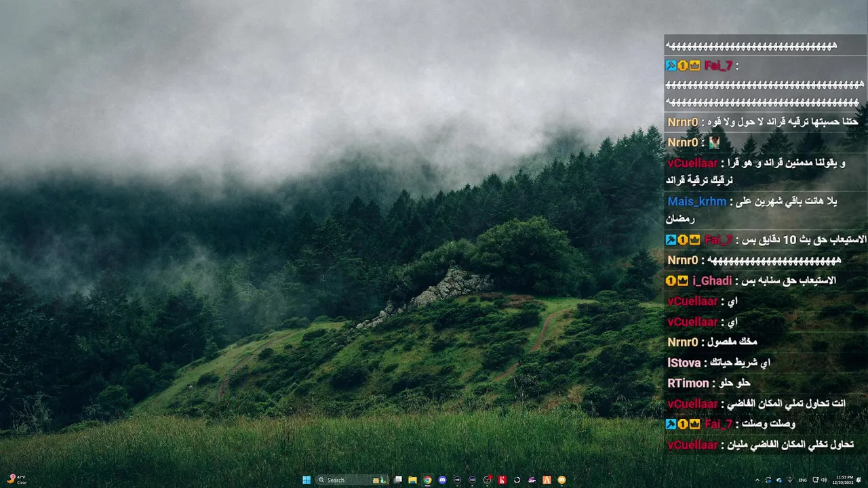Click the taskbar Search box

352,480
